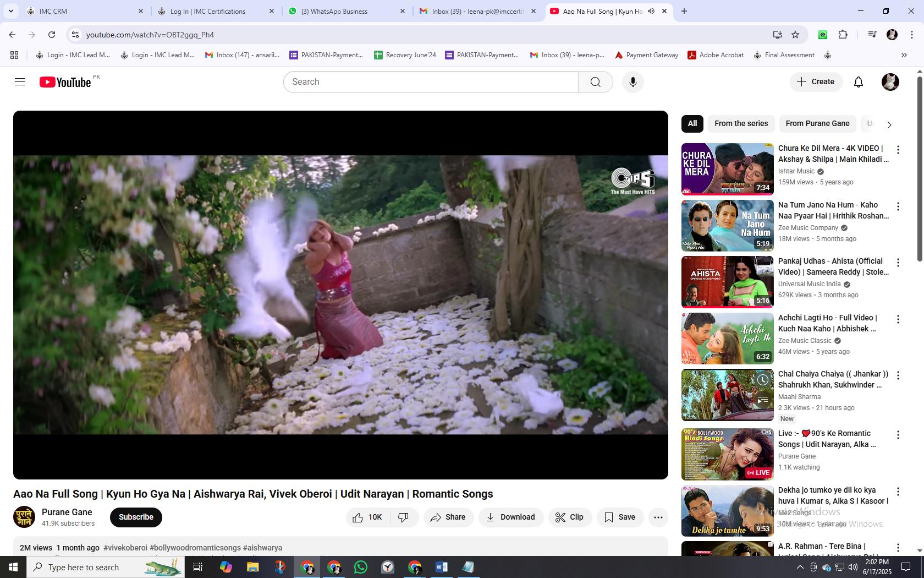
Task: Open more actions ellipsis under the video
Action: (x=658, y=517)
